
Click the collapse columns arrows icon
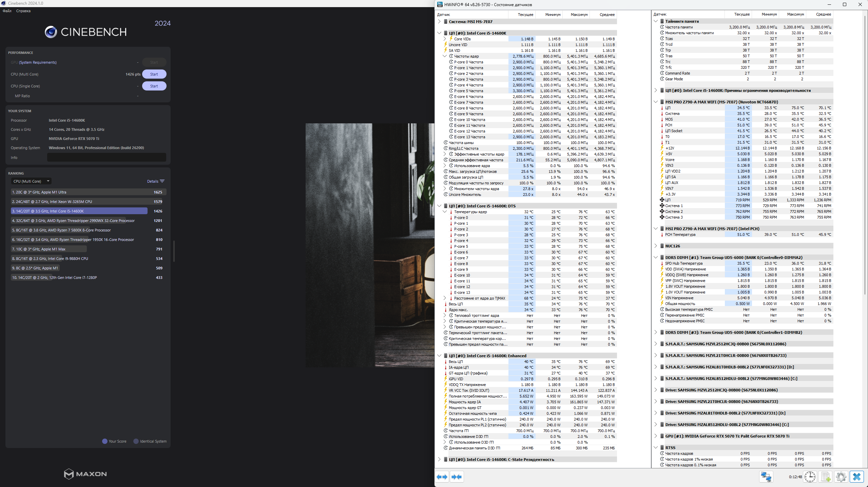pos(457,477)
